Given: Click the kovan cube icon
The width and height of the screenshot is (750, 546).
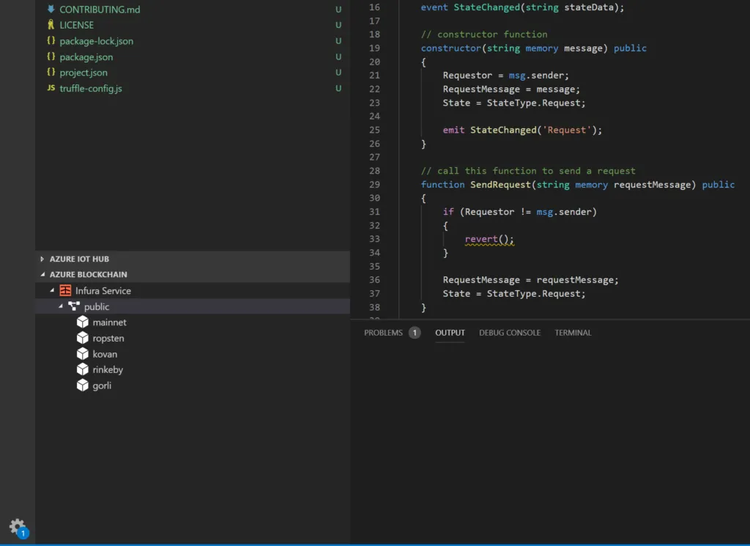Looking at the screenshot, I should (x=83, y=354).
